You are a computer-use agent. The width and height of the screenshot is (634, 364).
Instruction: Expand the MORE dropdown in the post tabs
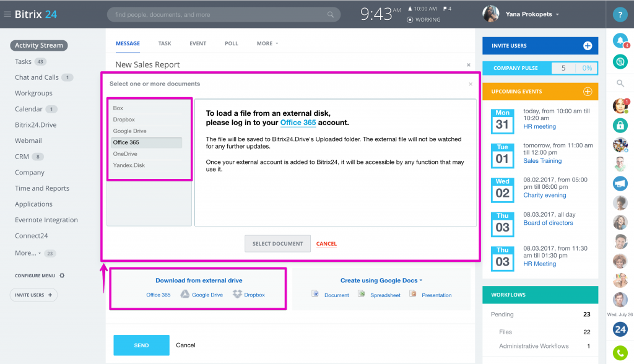pyautogui.click(x=267, y=43)
